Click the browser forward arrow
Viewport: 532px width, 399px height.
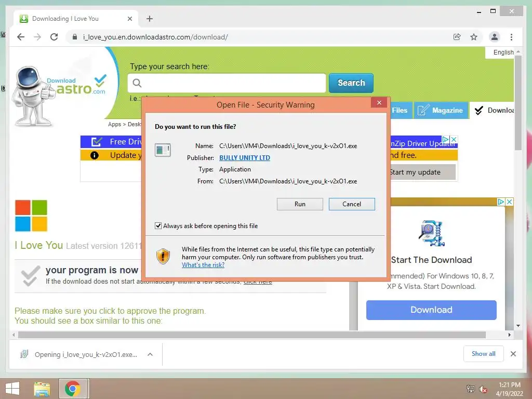(x=37, y=37)
